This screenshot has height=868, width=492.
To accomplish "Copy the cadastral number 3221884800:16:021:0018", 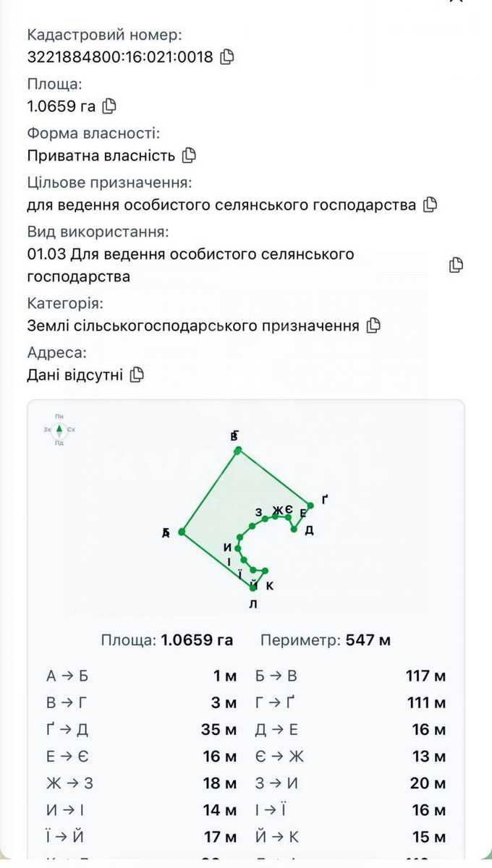I will [226, 56].
